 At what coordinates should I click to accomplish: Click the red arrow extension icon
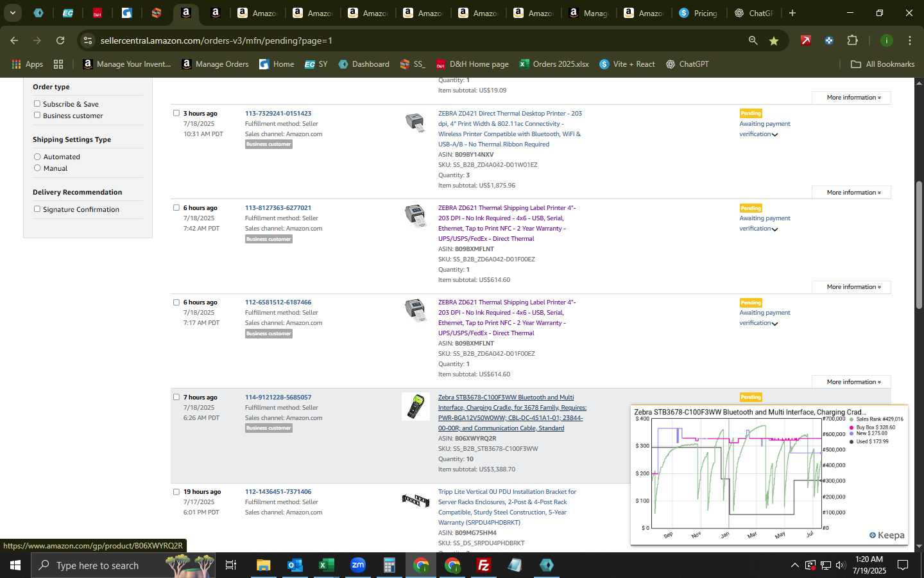pyautogui.click(x=805, y=40)
